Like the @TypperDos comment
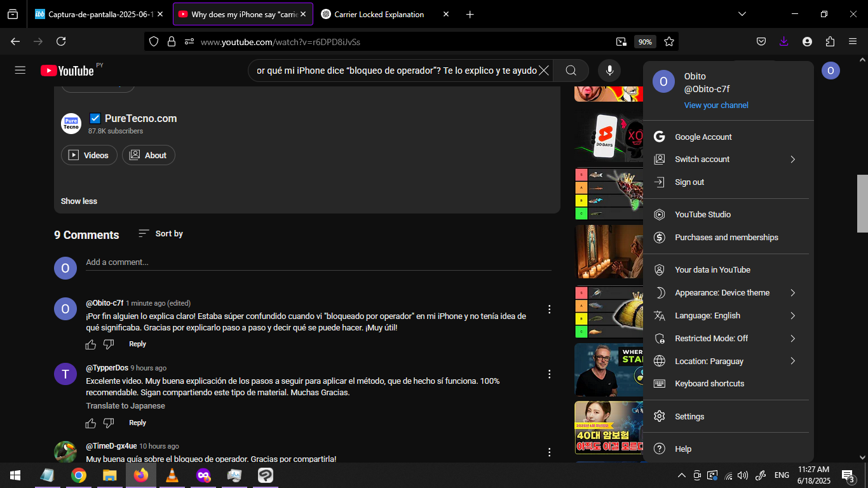The image size is (868, 488). click(x=91, y=423)
